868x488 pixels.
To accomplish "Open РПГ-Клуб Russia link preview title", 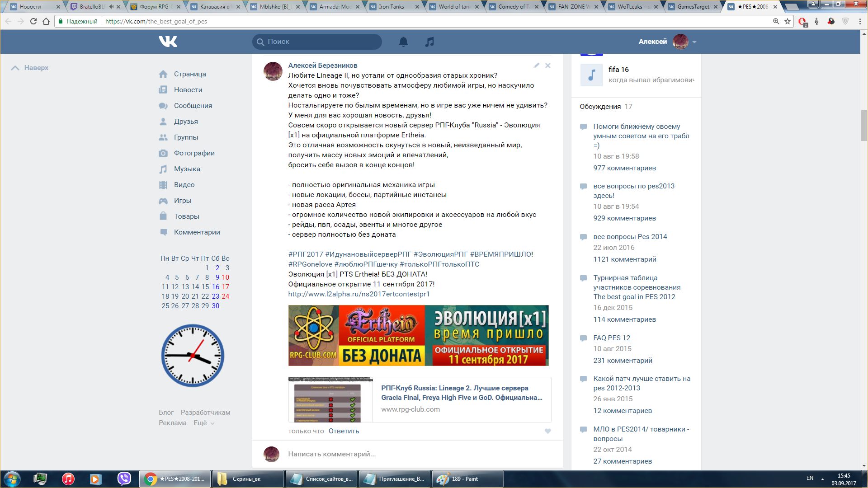I will click(x=462, y=393).
